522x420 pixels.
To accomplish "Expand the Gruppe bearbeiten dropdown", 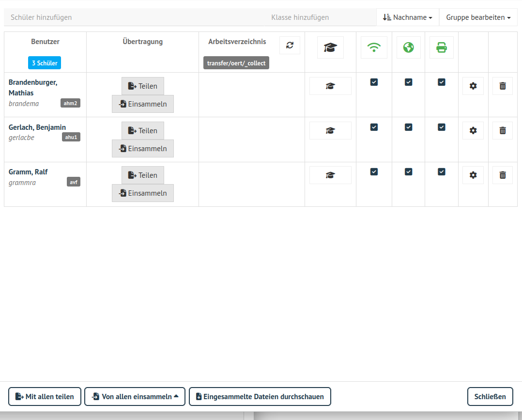I will pyautogui.click(x=478, y=17).
